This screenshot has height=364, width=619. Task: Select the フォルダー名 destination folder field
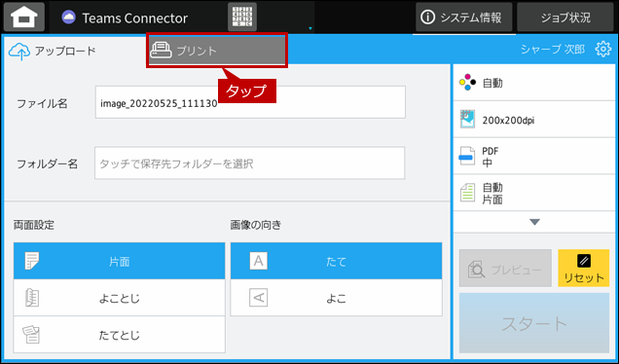(x=249, y=164)
